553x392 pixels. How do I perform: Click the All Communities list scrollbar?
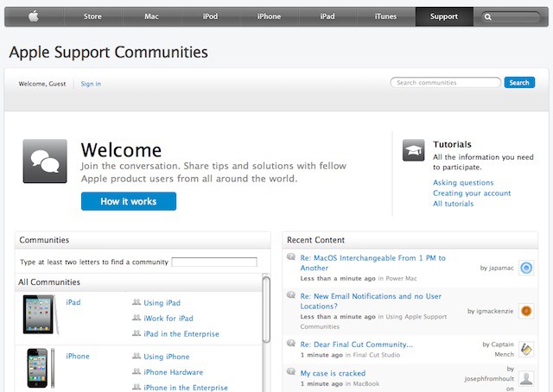[x=267, y=309]
